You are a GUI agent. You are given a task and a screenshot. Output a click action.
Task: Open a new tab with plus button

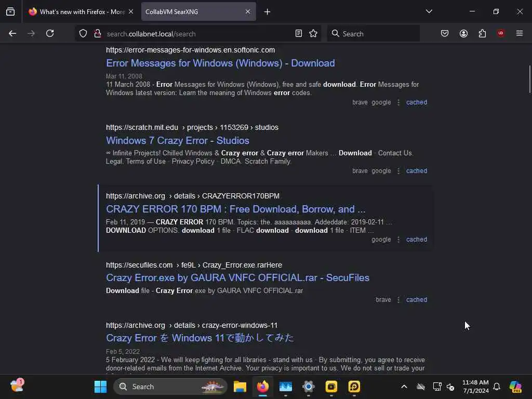(x=268, y=12)
